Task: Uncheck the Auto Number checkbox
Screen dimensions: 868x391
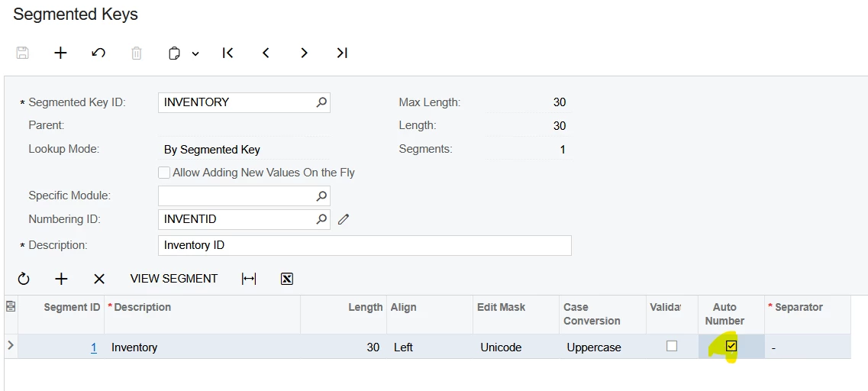Action: pyautogui.click(x=731, y=346)
